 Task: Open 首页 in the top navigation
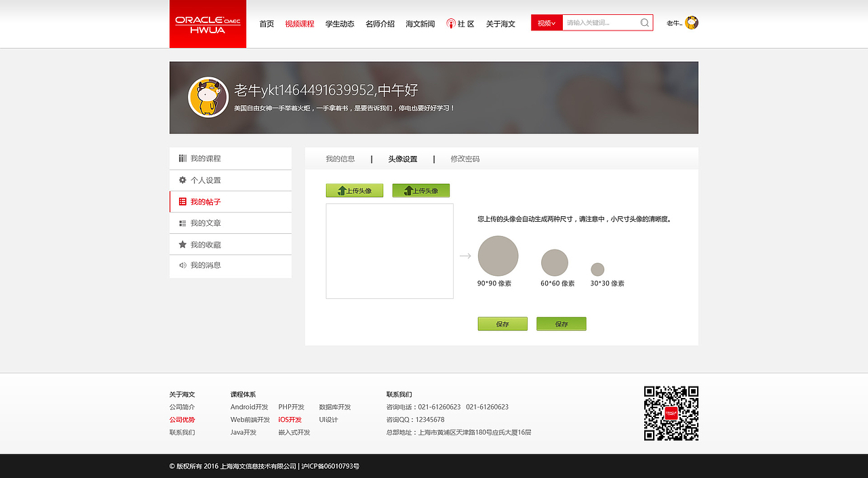(266, 23)
